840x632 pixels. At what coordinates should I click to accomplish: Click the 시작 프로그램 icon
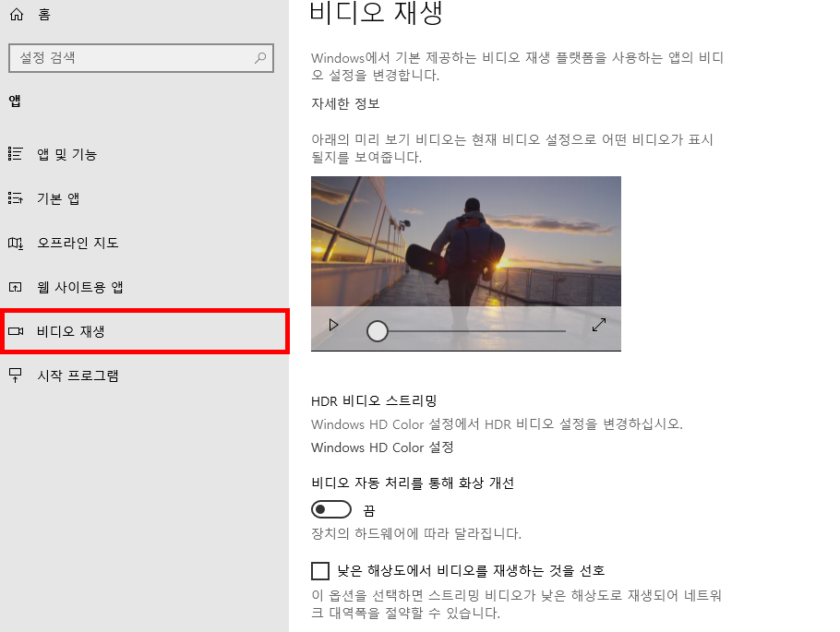click(x=16, y=376)
